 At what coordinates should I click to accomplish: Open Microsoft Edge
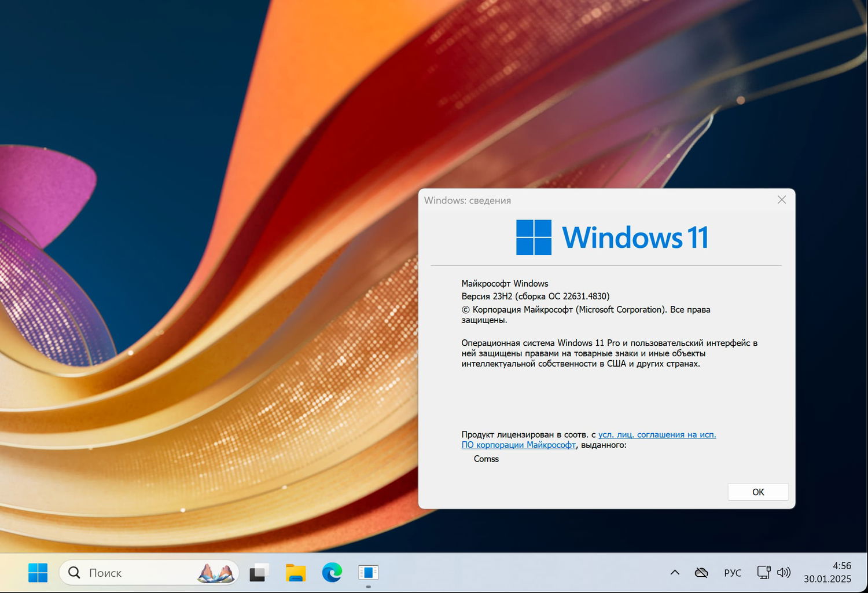click(x=332, y=572)
